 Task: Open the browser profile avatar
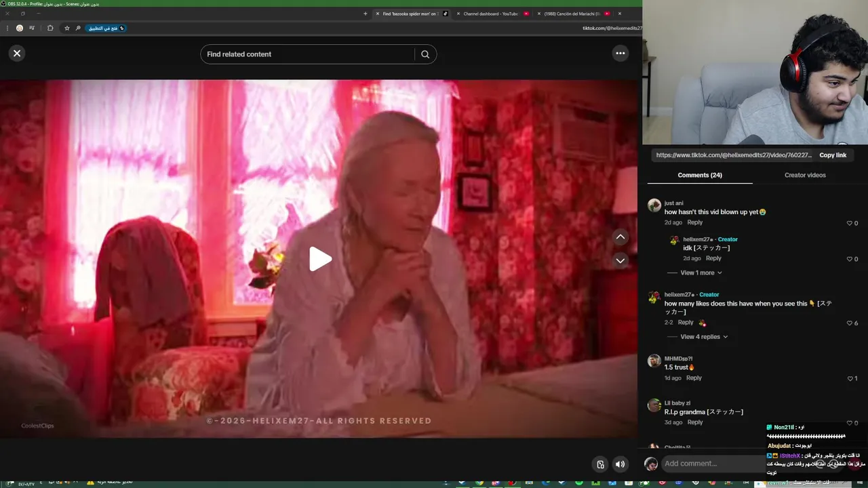tap(19, 28)
